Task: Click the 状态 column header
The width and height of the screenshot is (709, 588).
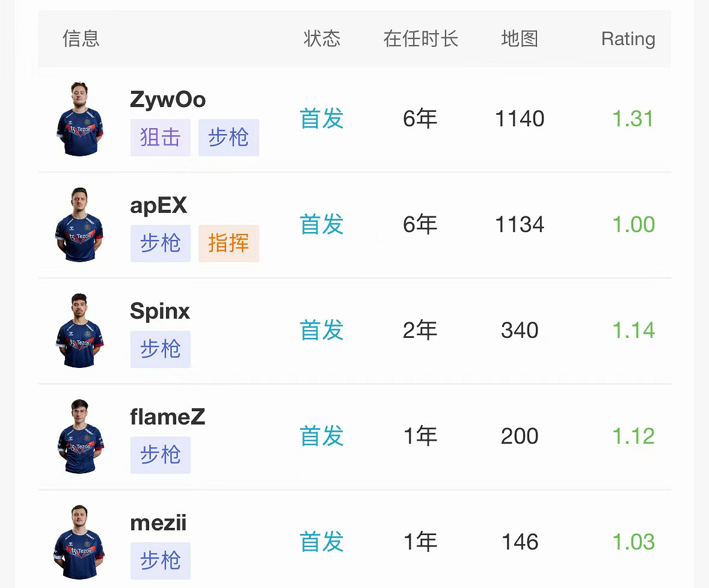Action: pyautogui.click(x=322, y=39)
